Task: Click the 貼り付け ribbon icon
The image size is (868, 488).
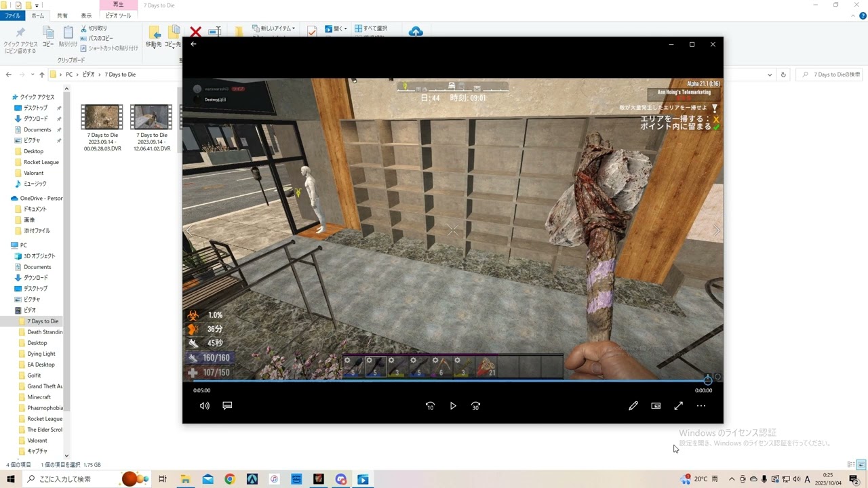Action: click(x=68, y=37)
